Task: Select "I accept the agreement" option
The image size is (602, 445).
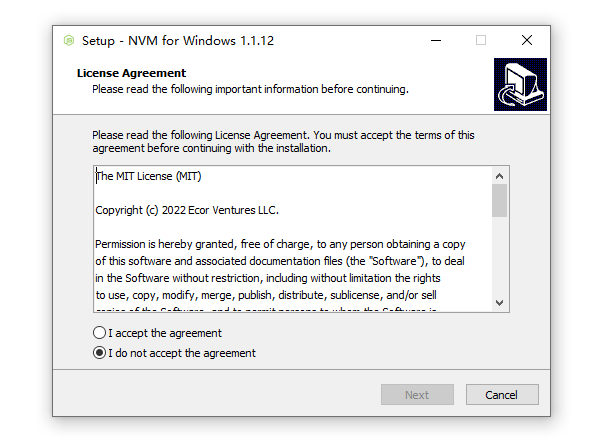Action: [99, 333]
